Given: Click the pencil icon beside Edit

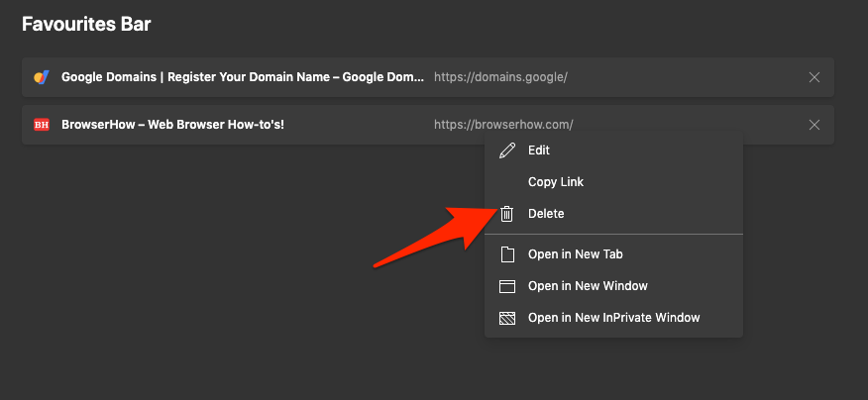Looking at the screenshot, I should [507, 150].
